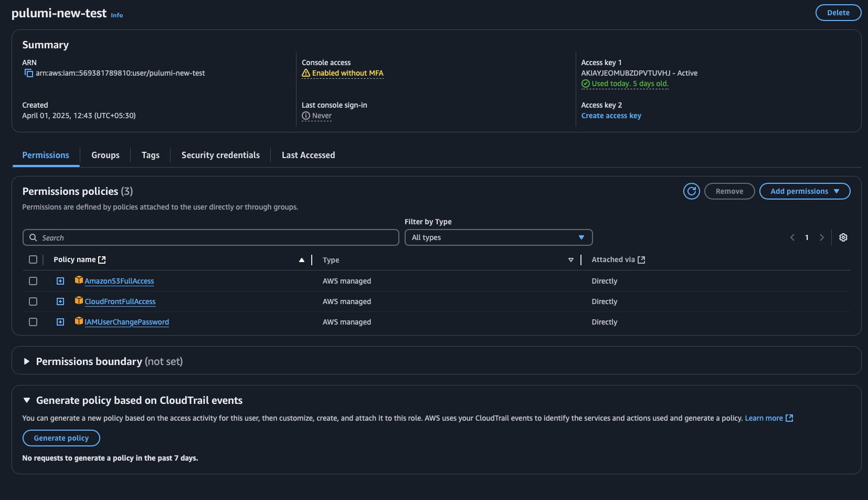Check the IAMUserChangePassword row checkbox
868x500 pixels.
click(x=33, y=322)
